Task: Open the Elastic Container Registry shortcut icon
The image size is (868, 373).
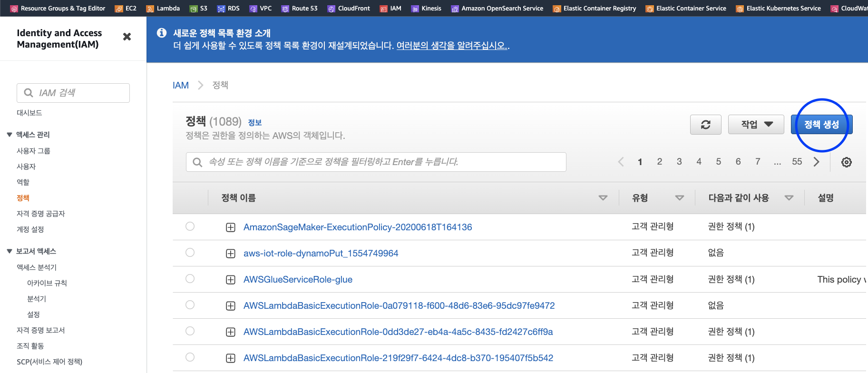Action: coord(557,9)
